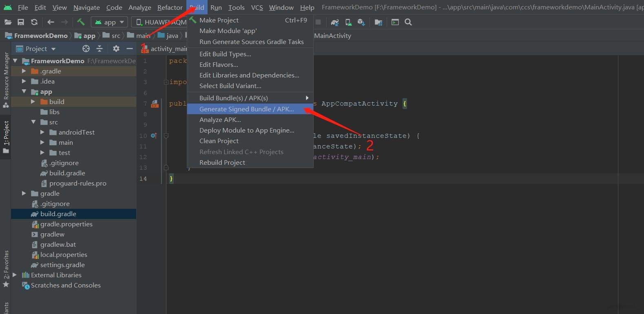This screenshot has height=314, width=644.
Task: Click the Search Everywhere magnifier icon
Action: click(408, 22)
